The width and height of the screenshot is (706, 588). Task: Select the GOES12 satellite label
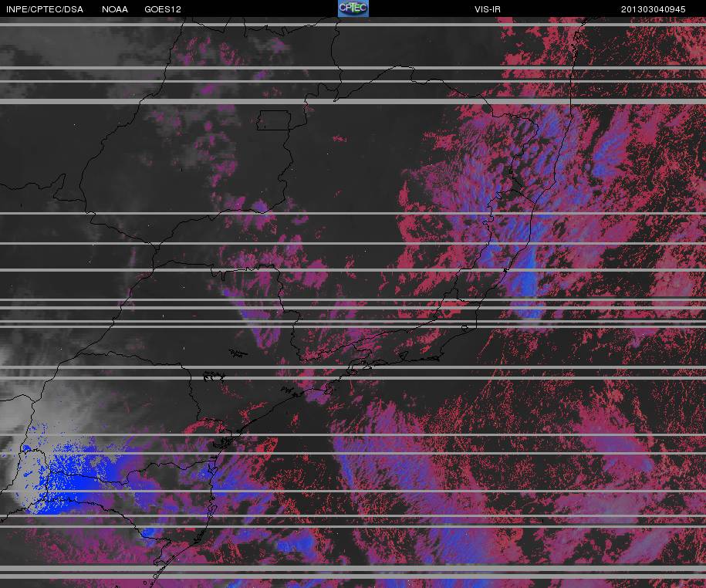point(163,9)
